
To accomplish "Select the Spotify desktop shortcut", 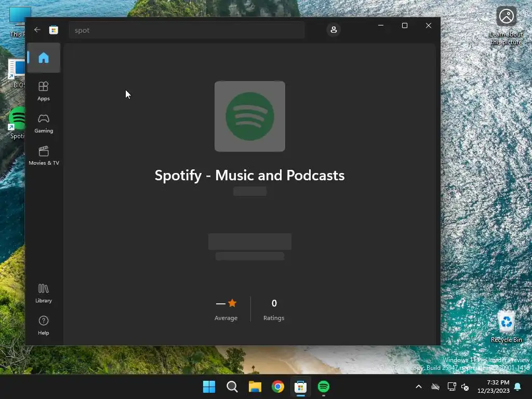I will pyautogui.click(x=17, y=123).
